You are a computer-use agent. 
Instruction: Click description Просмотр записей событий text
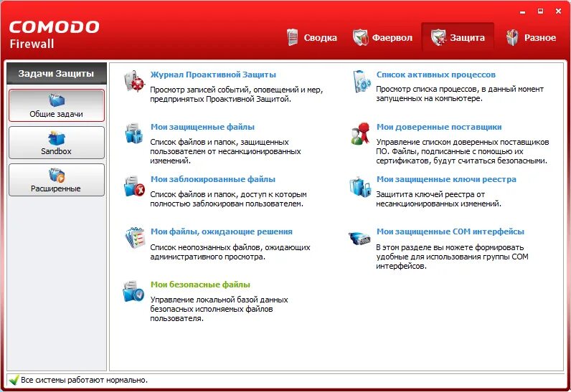[x=236, y=94]
